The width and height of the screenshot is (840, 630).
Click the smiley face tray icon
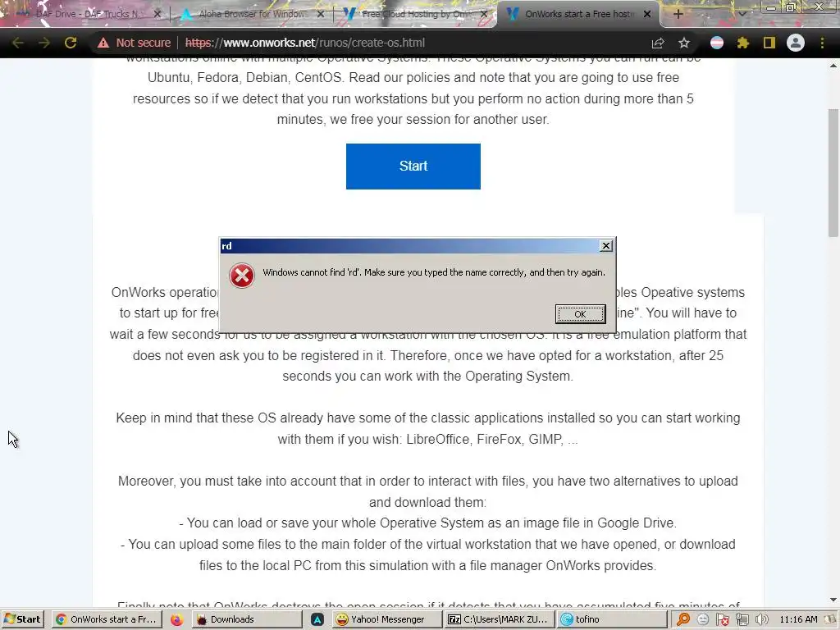click(703, 619)
